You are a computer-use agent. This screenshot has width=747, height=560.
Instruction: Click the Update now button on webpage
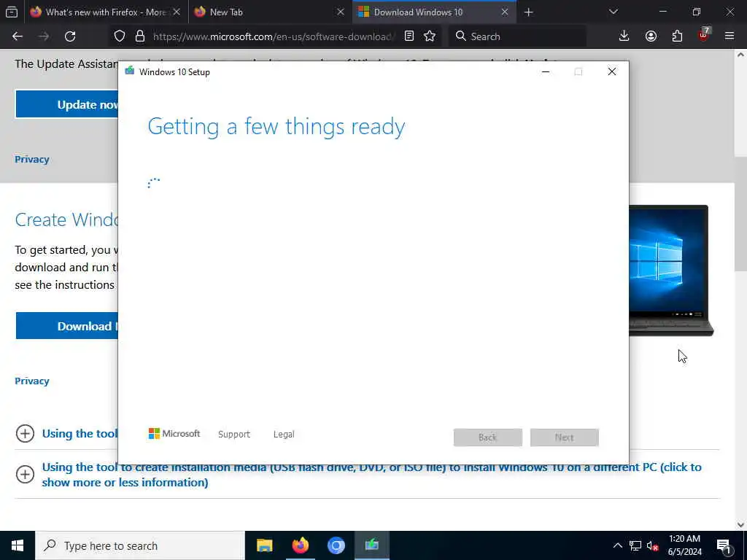[x=66, y=104]
